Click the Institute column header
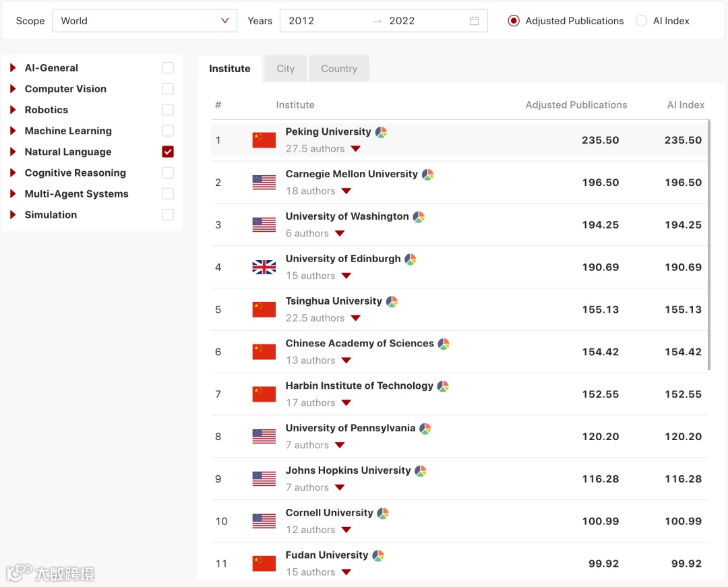 (x=295, y=105)
